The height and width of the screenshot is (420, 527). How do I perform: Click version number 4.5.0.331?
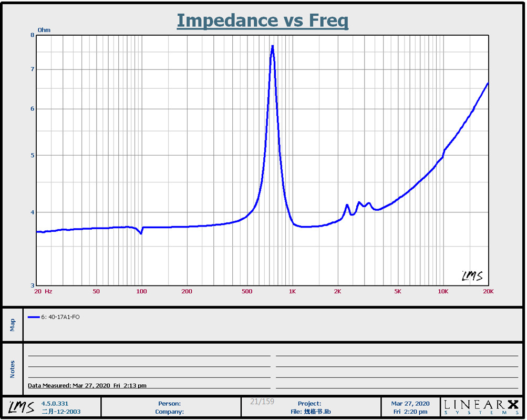(55, 404)
